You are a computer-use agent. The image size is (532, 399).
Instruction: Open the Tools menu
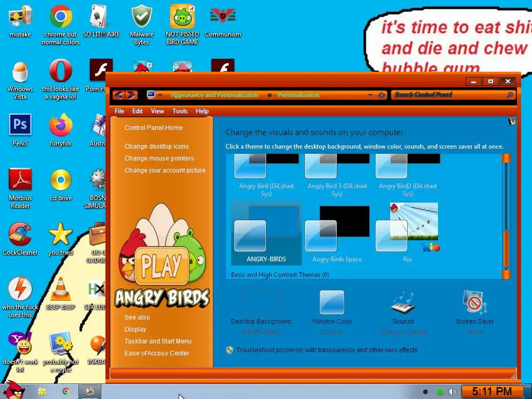180,111
